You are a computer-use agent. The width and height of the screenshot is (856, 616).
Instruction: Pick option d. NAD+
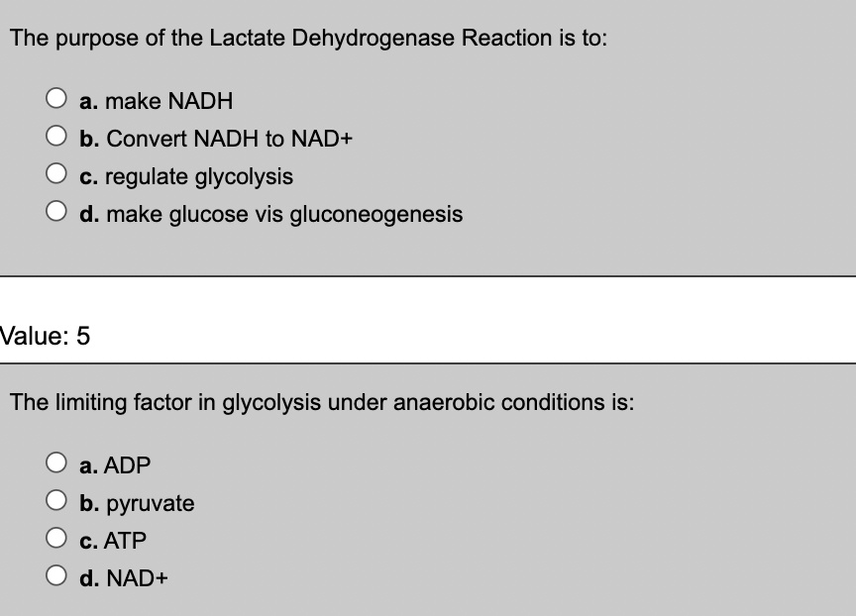click(x=56, y=570)
